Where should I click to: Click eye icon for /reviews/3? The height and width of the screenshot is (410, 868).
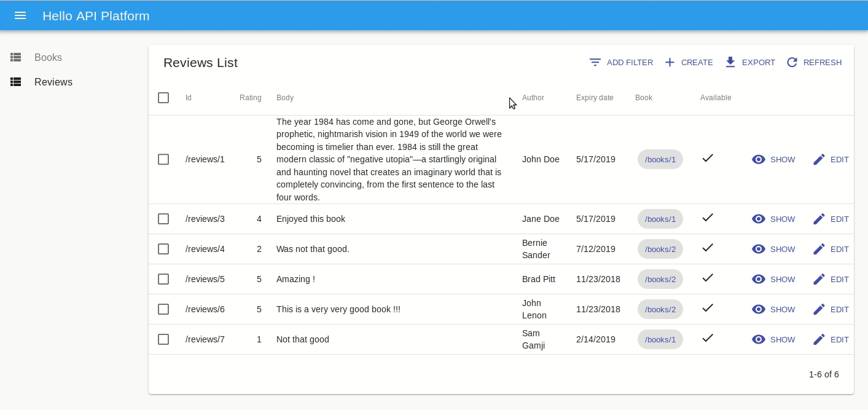pyautogui.click(x=759, y=219)
